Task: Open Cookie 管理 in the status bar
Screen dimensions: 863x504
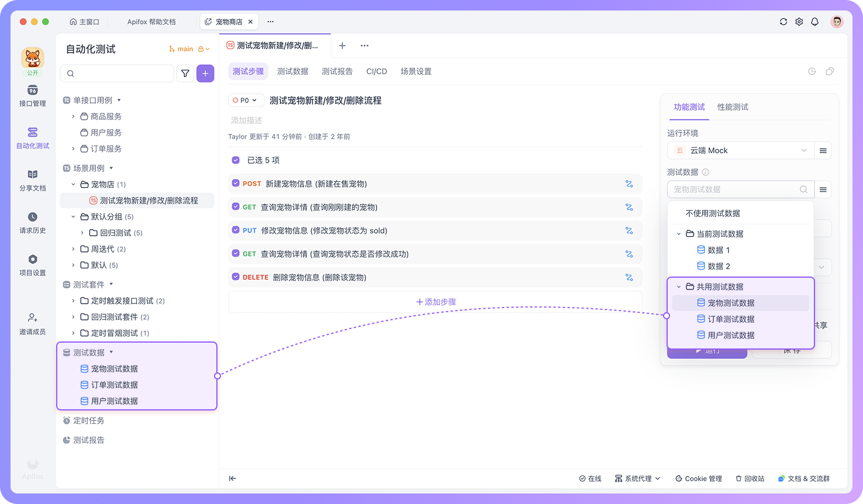Action: coord(698,478)
